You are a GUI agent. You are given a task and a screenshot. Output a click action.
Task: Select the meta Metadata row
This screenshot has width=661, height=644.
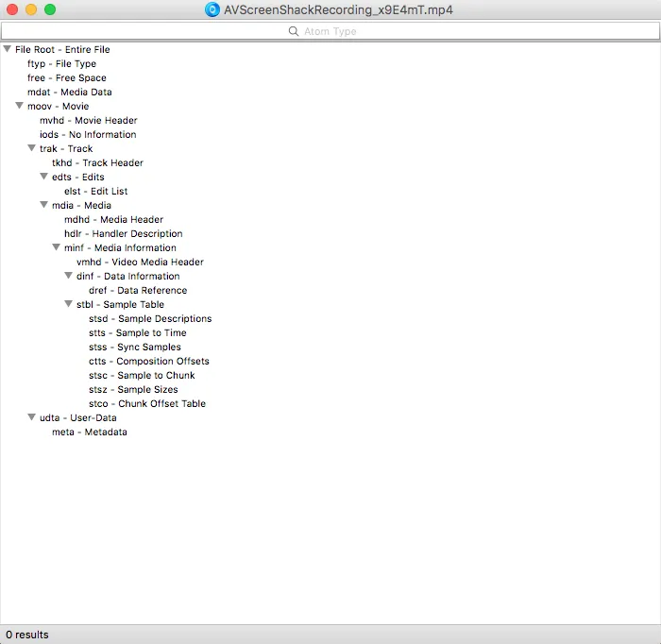tap(89, 432)
